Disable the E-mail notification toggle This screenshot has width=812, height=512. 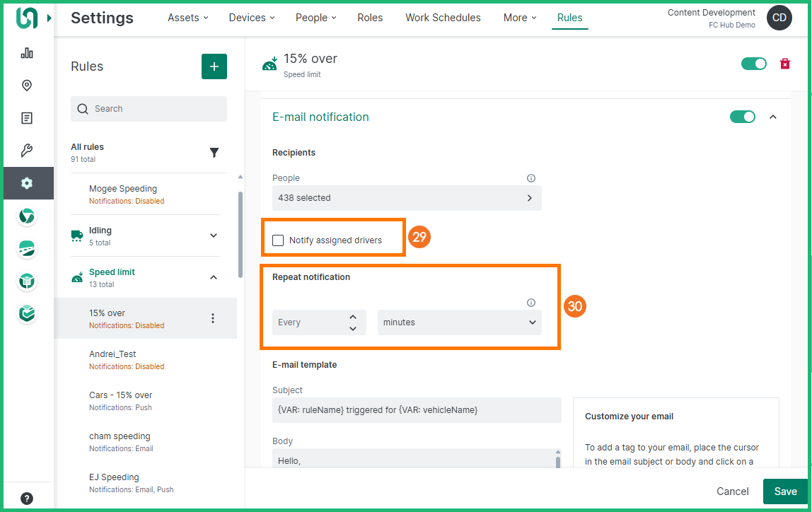(x=742, y=117)
